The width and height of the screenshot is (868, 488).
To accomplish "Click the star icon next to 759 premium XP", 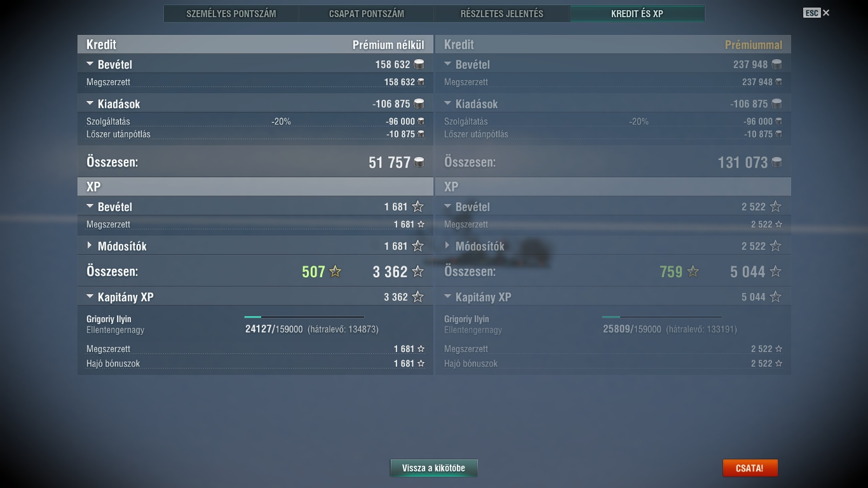I will 693,272.
